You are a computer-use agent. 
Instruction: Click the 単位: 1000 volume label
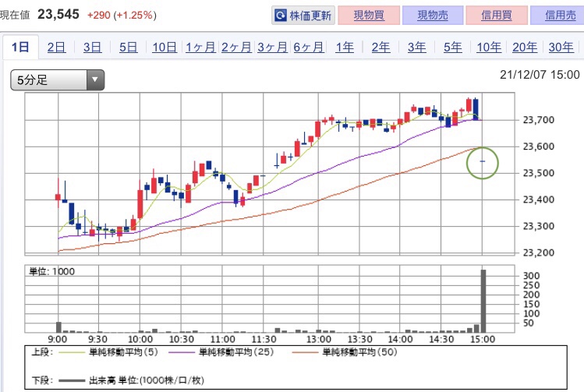click(51, 271)
